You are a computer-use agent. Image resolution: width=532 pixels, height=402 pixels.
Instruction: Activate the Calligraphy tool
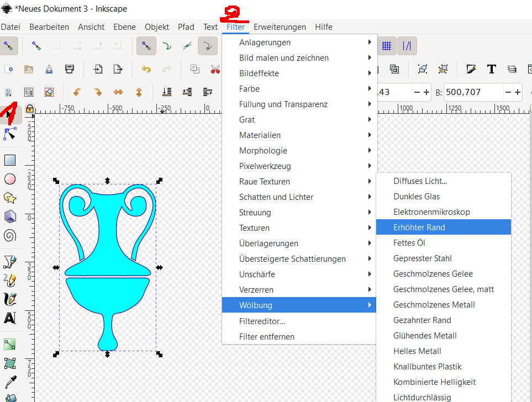point(10,299)
